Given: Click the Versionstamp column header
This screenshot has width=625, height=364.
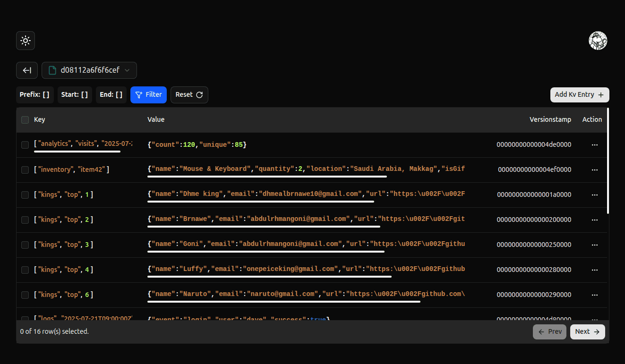Looking at the screenshot, I should pos(550,120).
